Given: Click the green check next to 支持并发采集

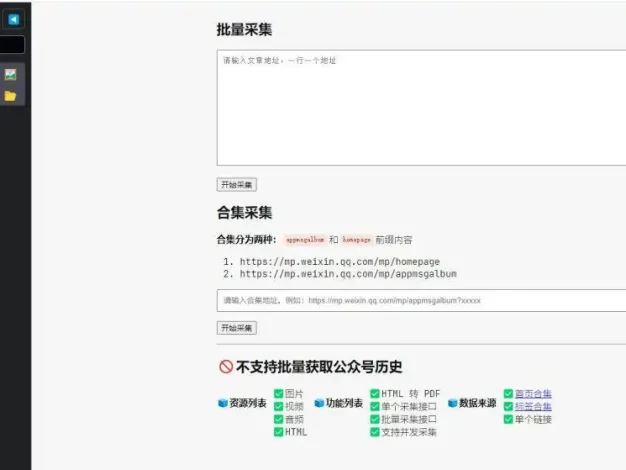Looking at the screenshot, I should pyautogui.click(x=375, y=432).
